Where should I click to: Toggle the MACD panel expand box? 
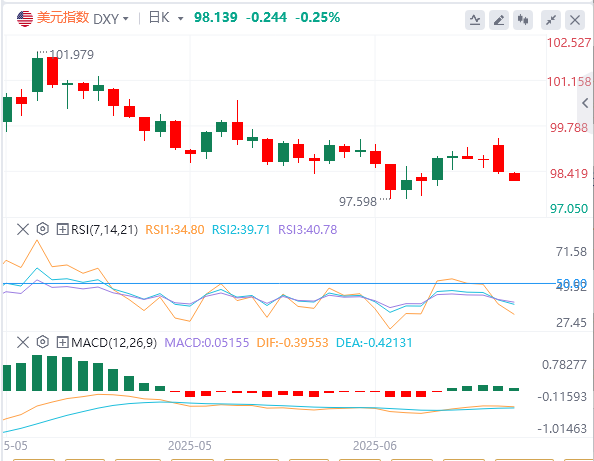pos(62,342)
